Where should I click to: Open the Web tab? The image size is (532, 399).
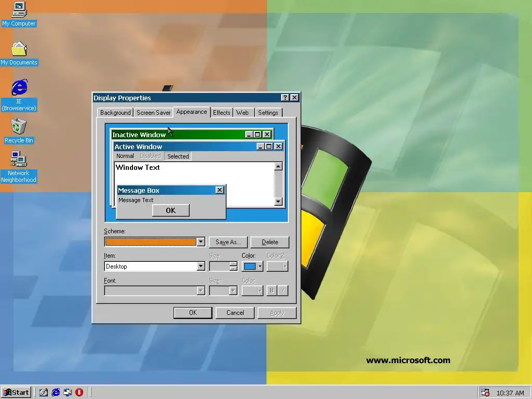point(242,113)
